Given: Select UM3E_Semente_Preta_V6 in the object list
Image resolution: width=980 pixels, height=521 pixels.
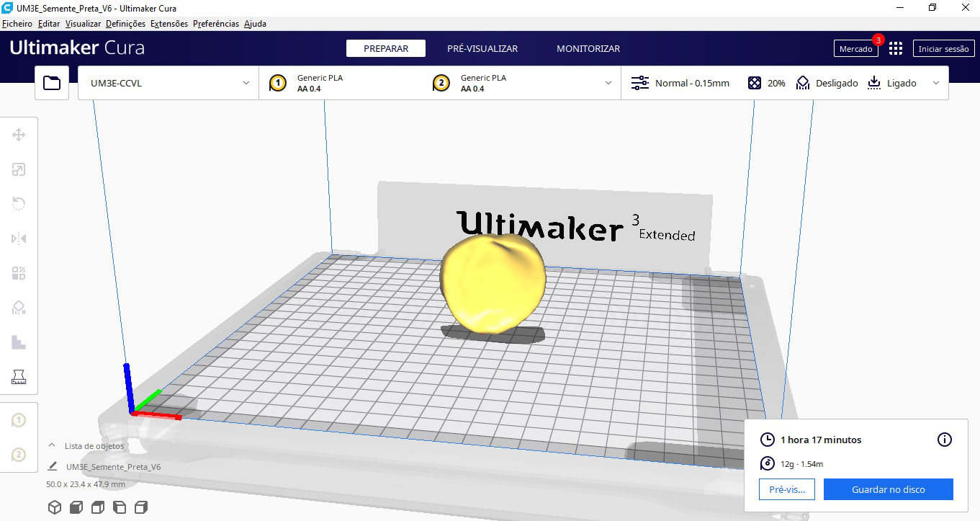Looking at the screenshot, I should click(x=113, y=466).
